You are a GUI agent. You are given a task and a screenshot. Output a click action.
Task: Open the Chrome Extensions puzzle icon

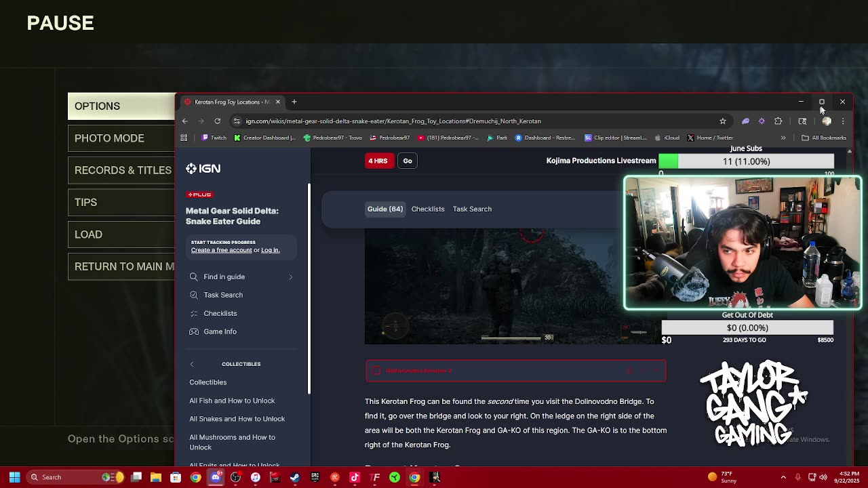pos(778,121)
